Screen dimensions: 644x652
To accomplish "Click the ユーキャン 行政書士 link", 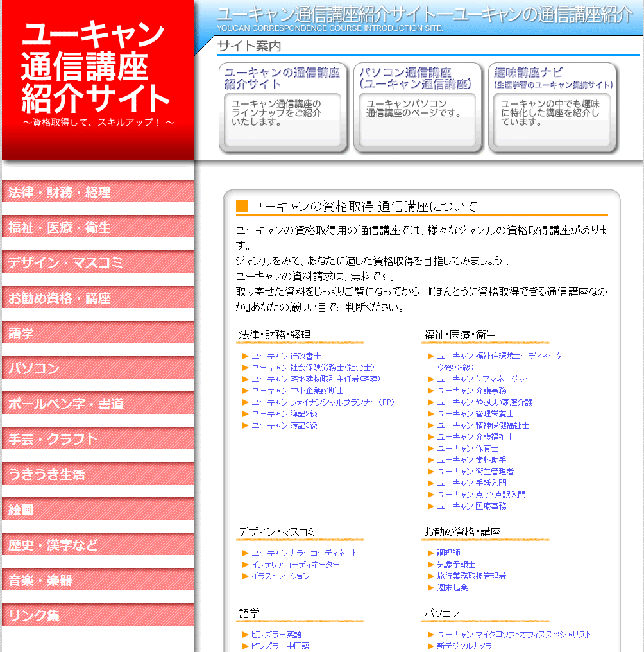I will pos(286,356).
